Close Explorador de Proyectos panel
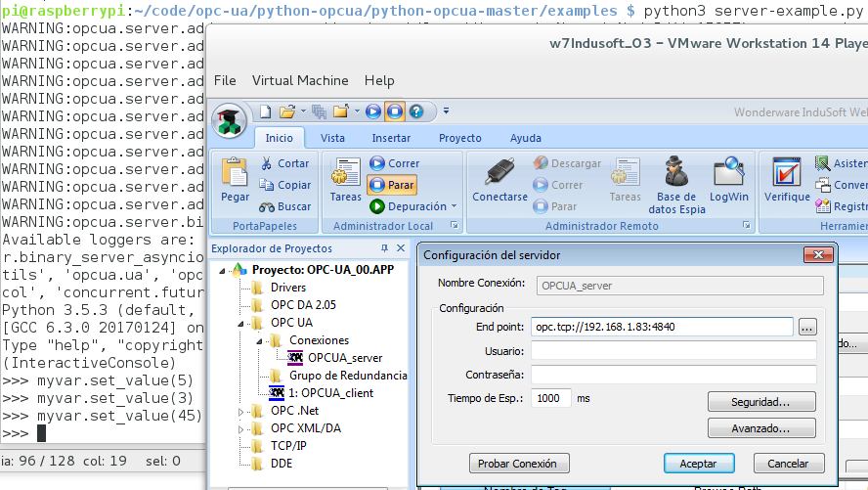Image resolution: width=868 pixels, height=490 pixels. click(x=401, y=248)
